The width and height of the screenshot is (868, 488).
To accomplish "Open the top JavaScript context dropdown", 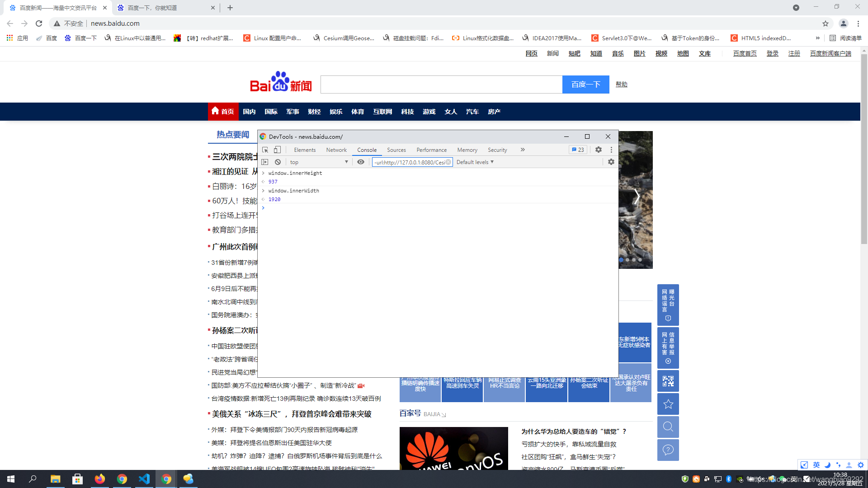I will (x=319, y=162).
